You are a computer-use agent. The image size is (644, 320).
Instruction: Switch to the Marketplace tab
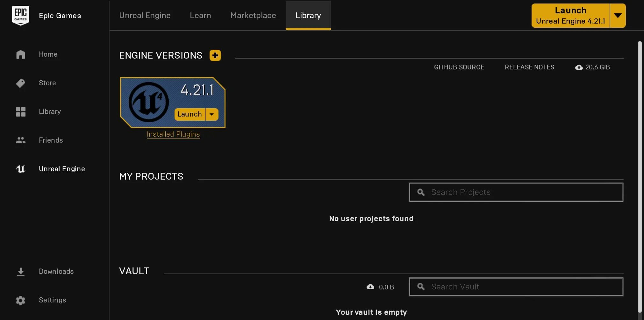coord(253,15)
